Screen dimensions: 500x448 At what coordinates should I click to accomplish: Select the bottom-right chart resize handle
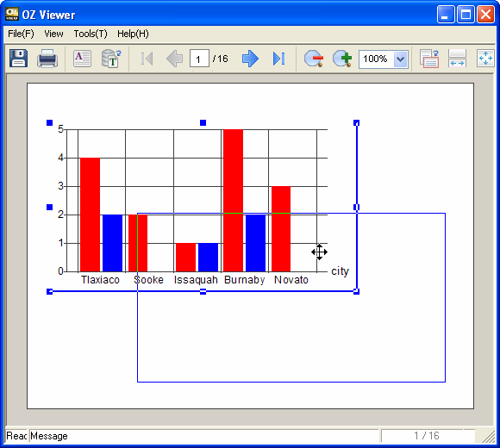[x=357, y=291]
